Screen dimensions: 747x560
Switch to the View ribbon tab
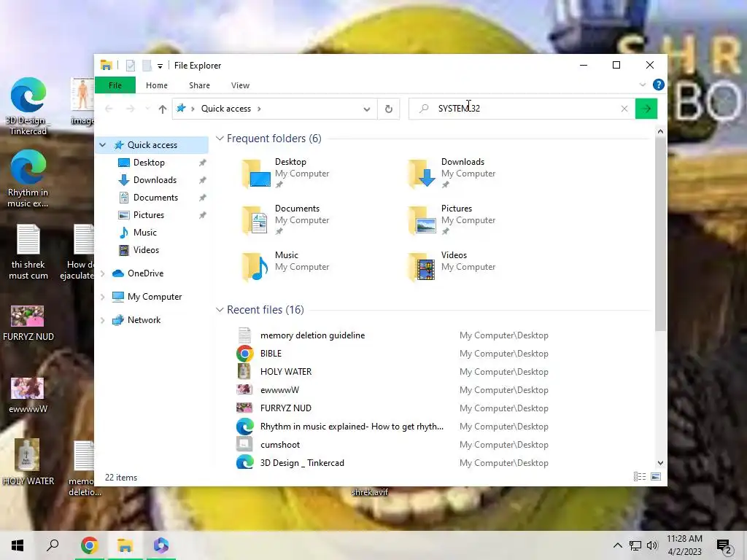pos(240,85)
